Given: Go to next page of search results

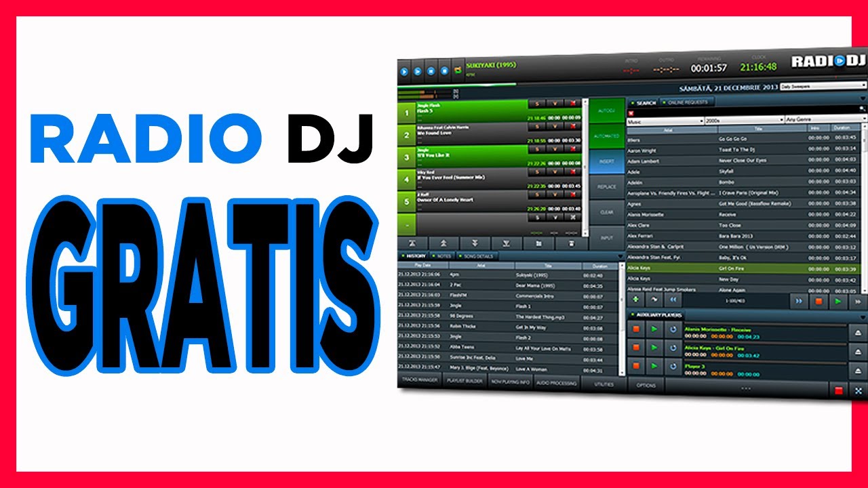Looking at the screenshot, I should click(x=799, y=301).
